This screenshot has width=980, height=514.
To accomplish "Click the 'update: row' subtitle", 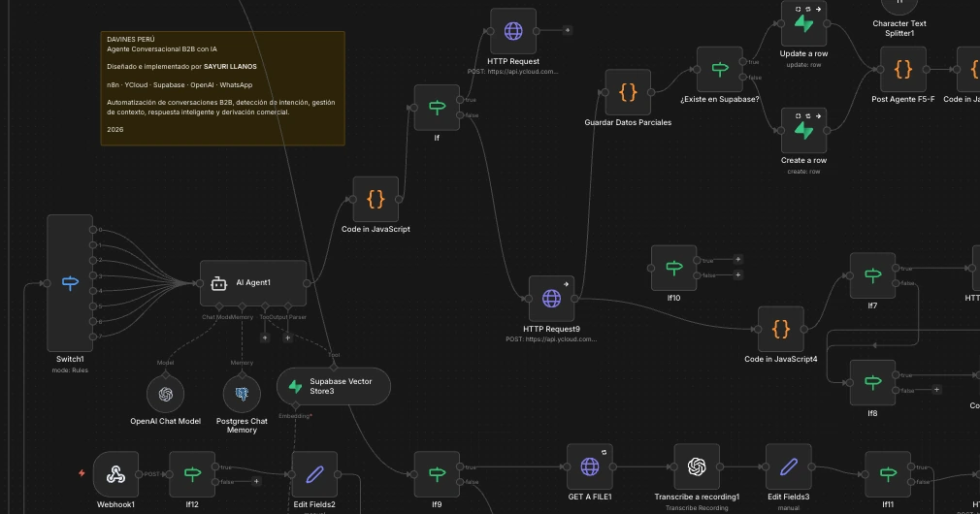I will pos(803,65).
